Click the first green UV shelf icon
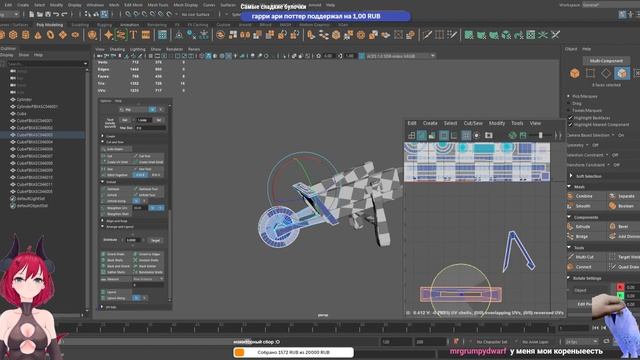This screenshot has width=640, height=360. 469,35
